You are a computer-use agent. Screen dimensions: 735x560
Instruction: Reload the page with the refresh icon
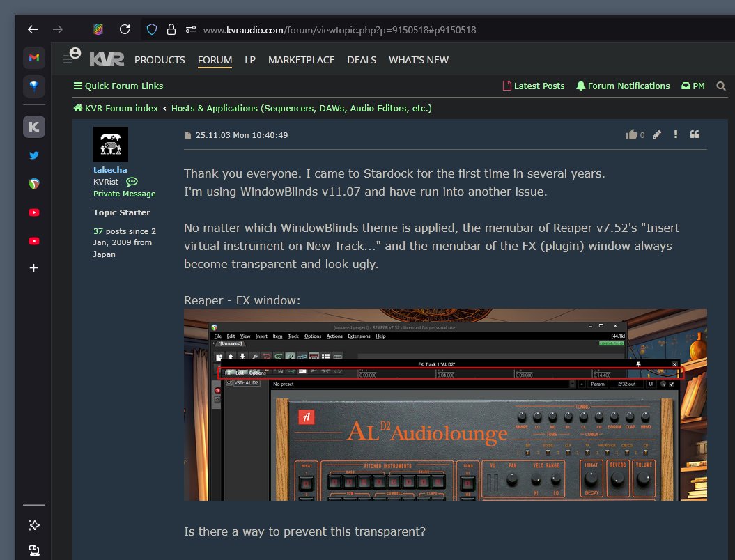click(x=124, y=29)
